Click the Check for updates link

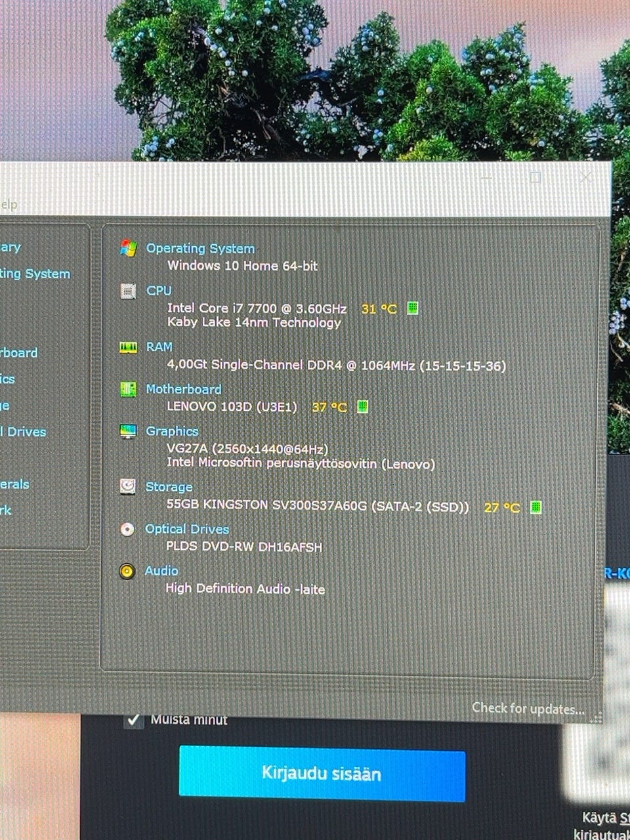[528, 708]
